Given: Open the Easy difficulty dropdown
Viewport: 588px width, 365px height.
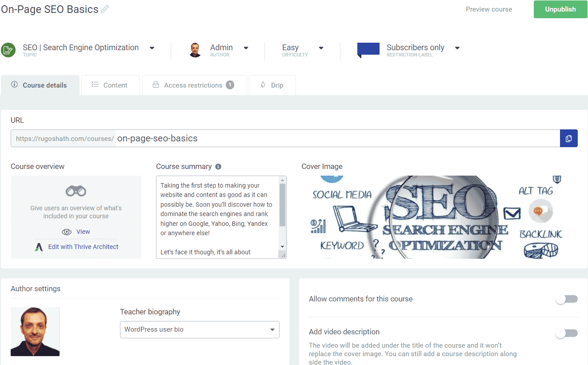Looking at the screenshot, I should 321,48.
